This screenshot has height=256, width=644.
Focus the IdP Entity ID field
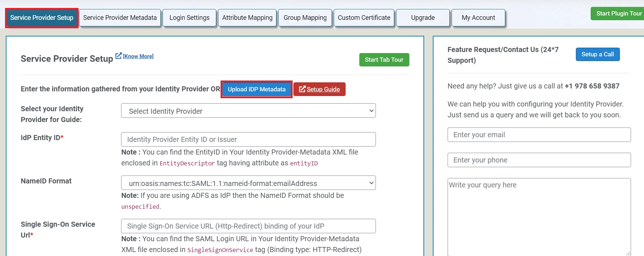pos(248,139)
